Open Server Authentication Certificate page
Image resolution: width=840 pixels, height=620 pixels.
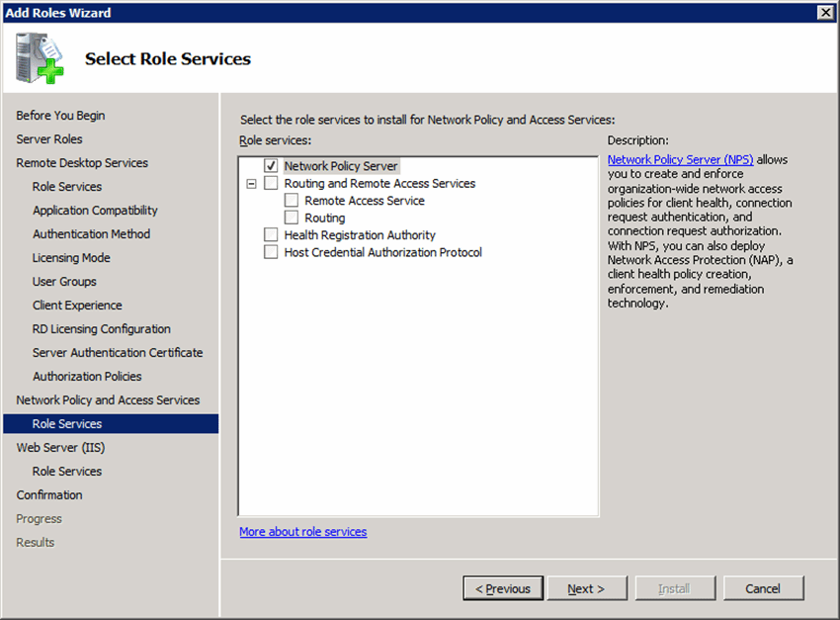pos(118,353)
